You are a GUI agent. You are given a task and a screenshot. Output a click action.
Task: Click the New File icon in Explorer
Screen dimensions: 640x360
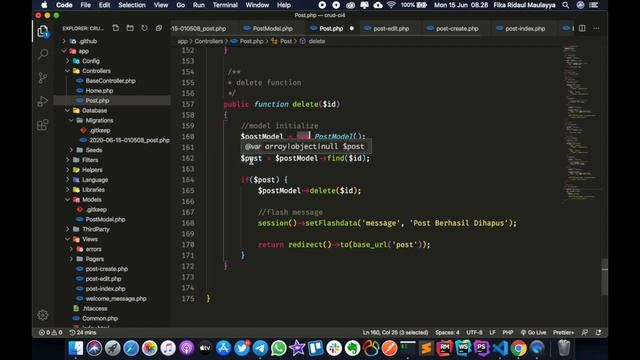point(116,28)
